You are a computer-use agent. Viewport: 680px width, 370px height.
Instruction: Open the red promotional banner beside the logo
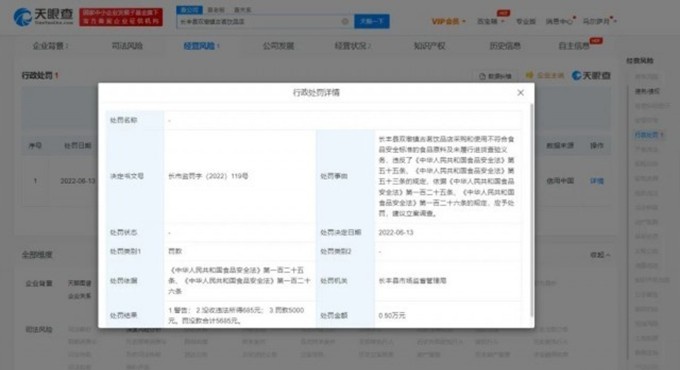tap(121, 17)
